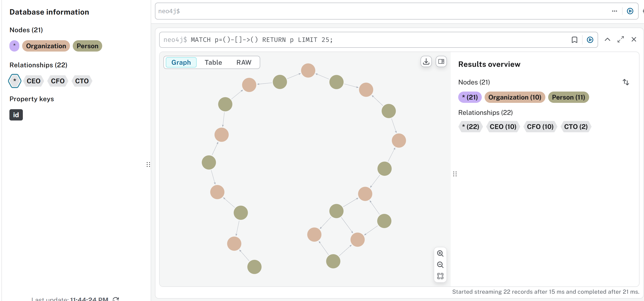The height and width of the screenshot is (301, 644).
Task: Expand result frame to fullscreen
Action: coord(620,40)
